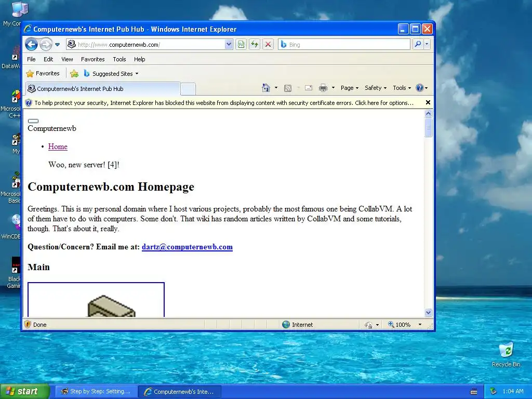Click the Computernewb.com Homepage heading
The width and height of the screenshot is (532, 399).
(x=111, y=187)
